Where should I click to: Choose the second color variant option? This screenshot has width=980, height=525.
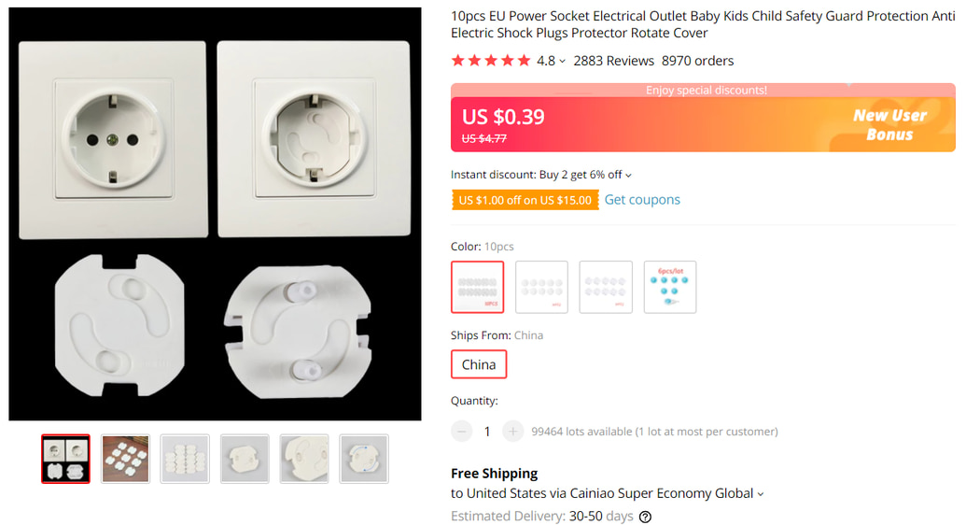541,287
